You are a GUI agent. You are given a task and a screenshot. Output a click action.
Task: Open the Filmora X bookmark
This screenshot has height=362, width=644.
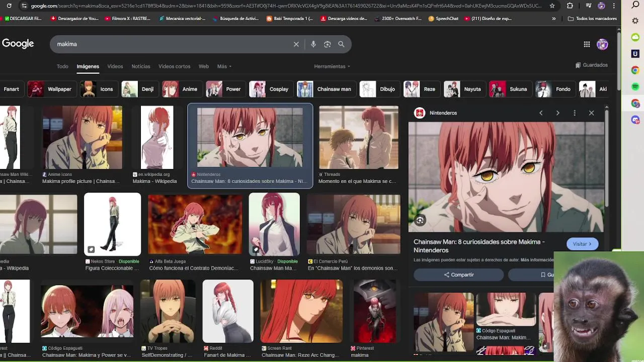point(127,19)
